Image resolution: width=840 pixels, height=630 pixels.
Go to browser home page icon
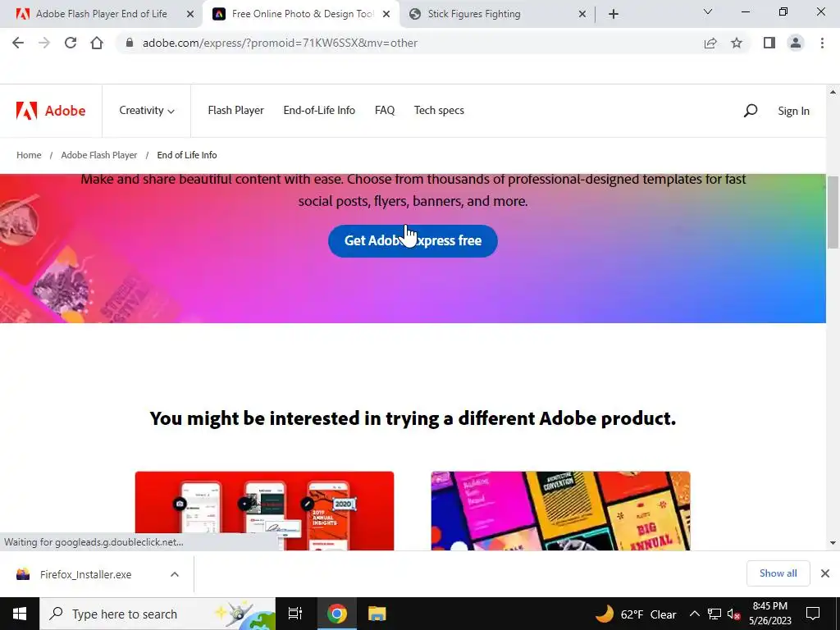click(97, 43)
